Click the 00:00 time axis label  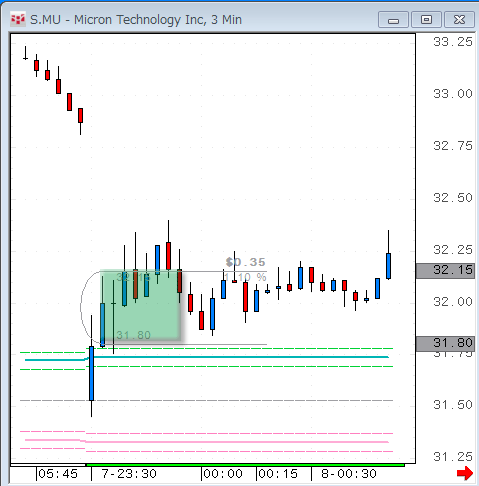click(x=223, y=474)
